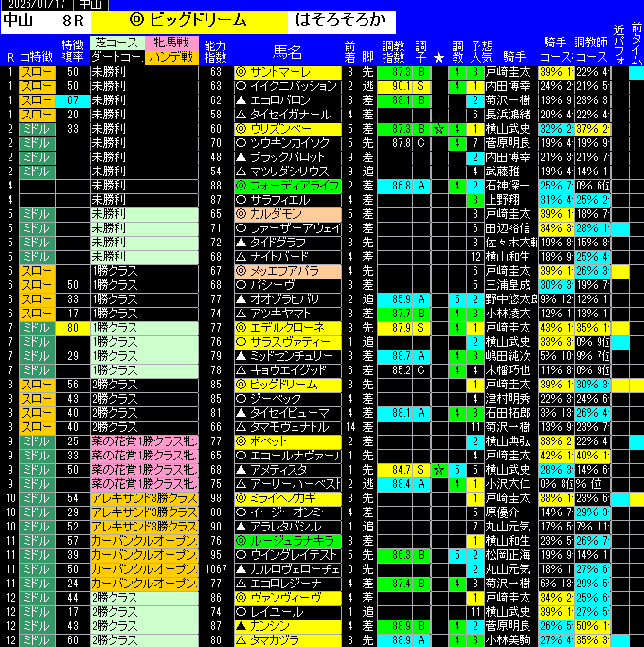644x647 pixels.
Task: Click the 1067 ability value for カルロヴェローチェ
Action: pyautogui.click(x=216, y=568)
